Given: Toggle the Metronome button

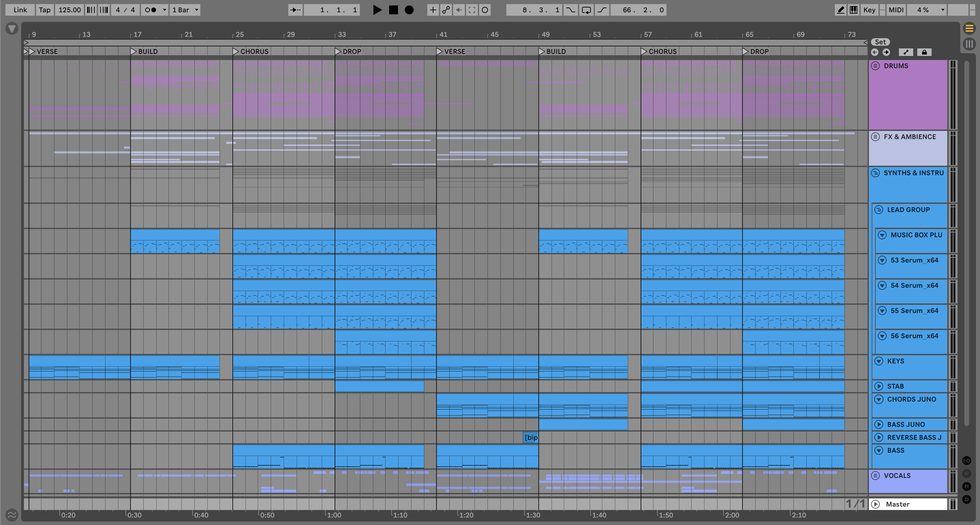Looking at the screenshot, I should pyautogui.click(x=151, y=10).
